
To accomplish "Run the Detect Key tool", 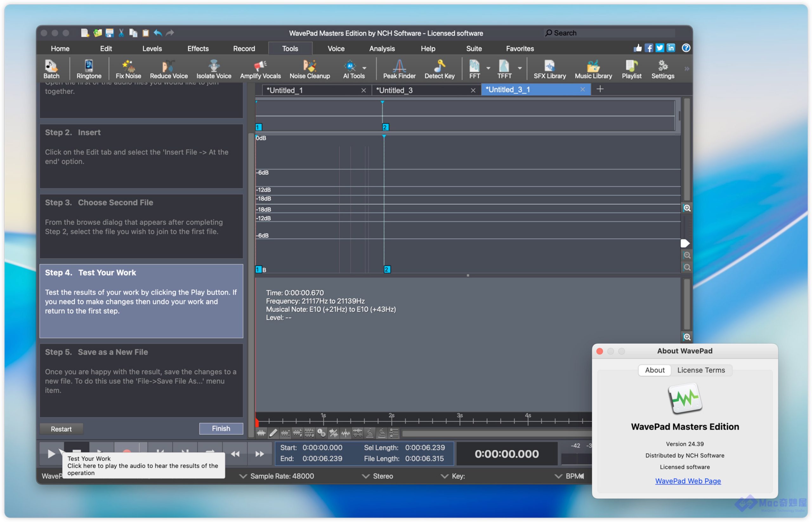I will pos(439,69).
